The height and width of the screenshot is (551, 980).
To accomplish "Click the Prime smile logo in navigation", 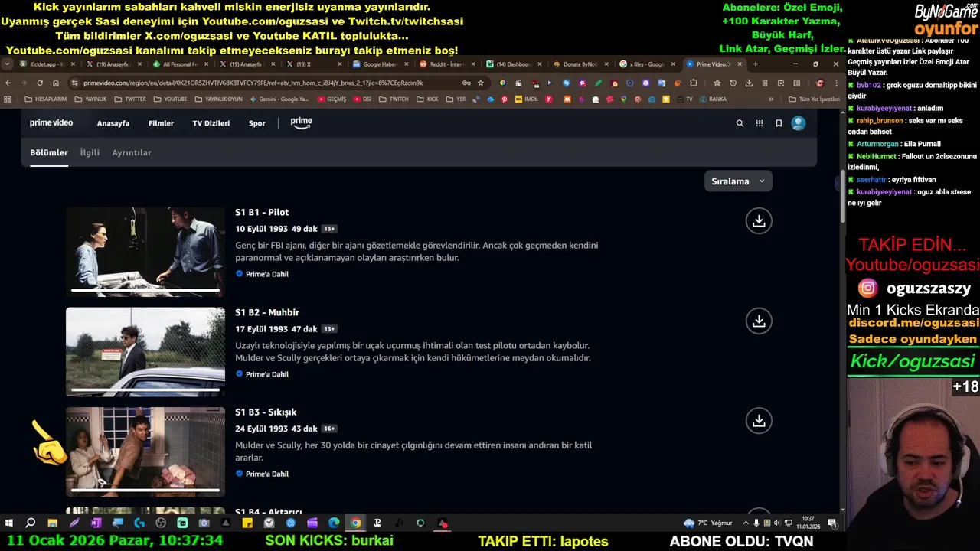I will [x=301, y=122].
